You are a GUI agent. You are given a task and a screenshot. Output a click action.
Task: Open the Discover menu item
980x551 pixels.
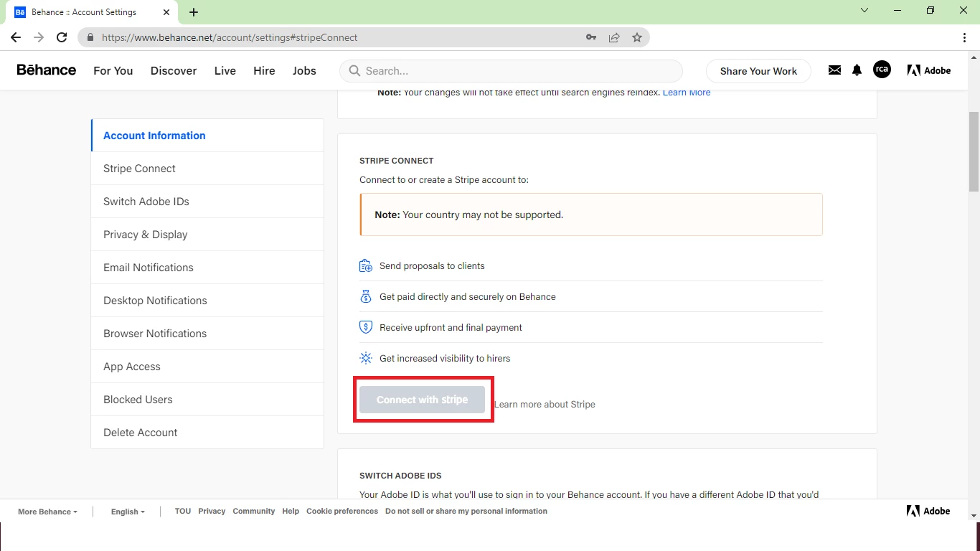[174, 70]
